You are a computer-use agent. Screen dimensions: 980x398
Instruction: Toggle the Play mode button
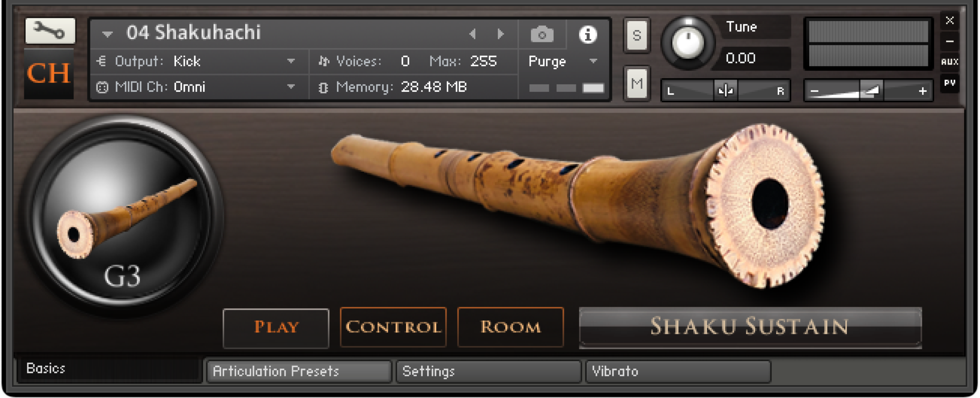[x=276, y=328]
